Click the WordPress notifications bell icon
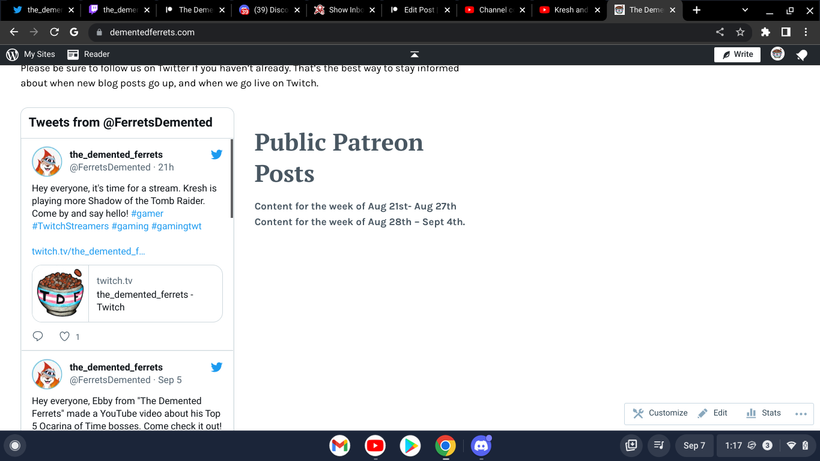This screenshot has width=820, height=461. [802, 54]
